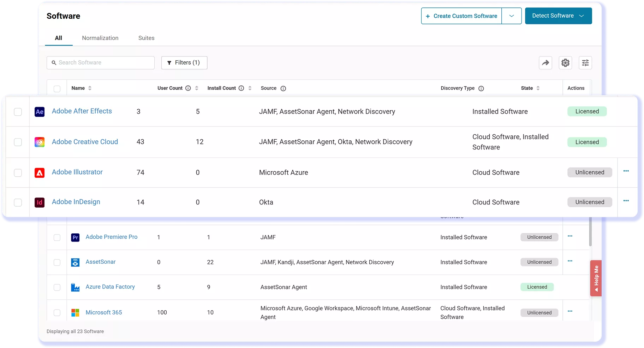Click the table vertical scrollbar
Image resolution: width=644 pixels, height=348 pixels.
[590, 232]
